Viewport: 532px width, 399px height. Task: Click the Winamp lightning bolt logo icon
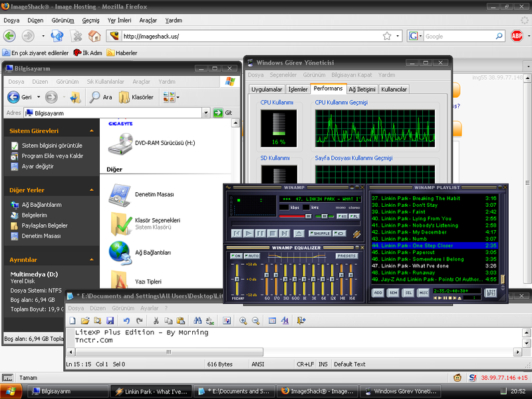click(x=356, y=234)
